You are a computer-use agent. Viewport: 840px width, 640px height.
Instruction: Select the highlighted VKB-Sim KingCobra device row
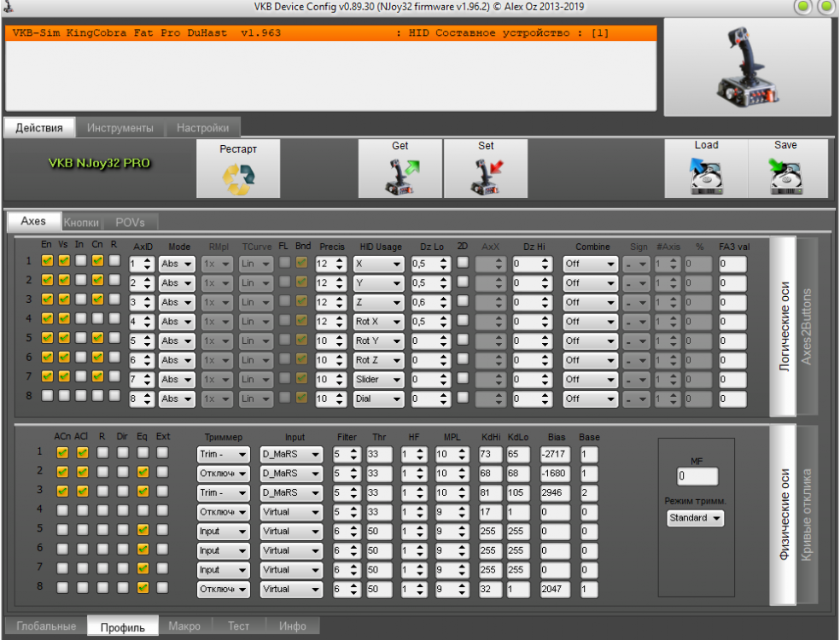(331, 33)
